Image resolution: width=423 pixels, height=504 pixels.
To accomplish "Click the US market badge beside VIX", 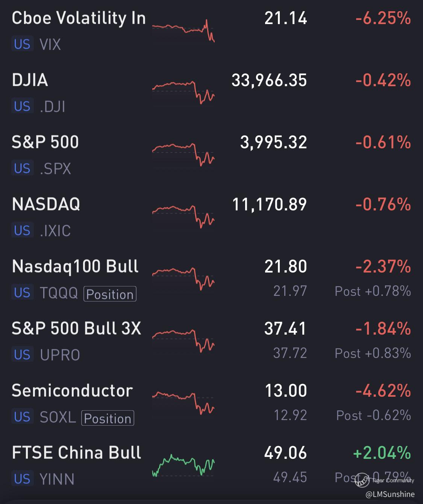I will coord(22,44).
